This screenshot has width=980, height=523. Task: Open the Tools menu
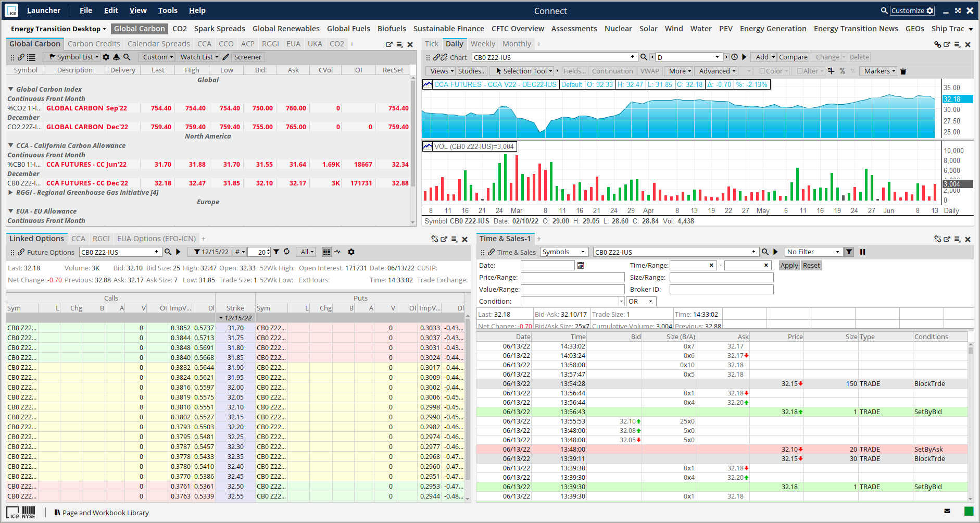point(168,10)
